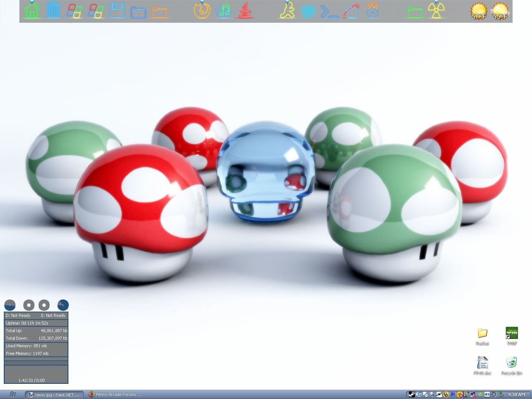Open the yellow AIM running man icon
Viewport: 532px width, 399px height.
tap(287, 11)
